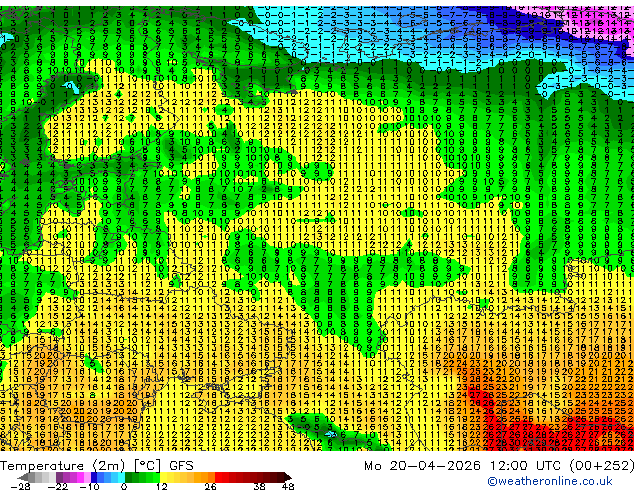
Task: Click the '0' colorbar label
Action: (124, 486)
